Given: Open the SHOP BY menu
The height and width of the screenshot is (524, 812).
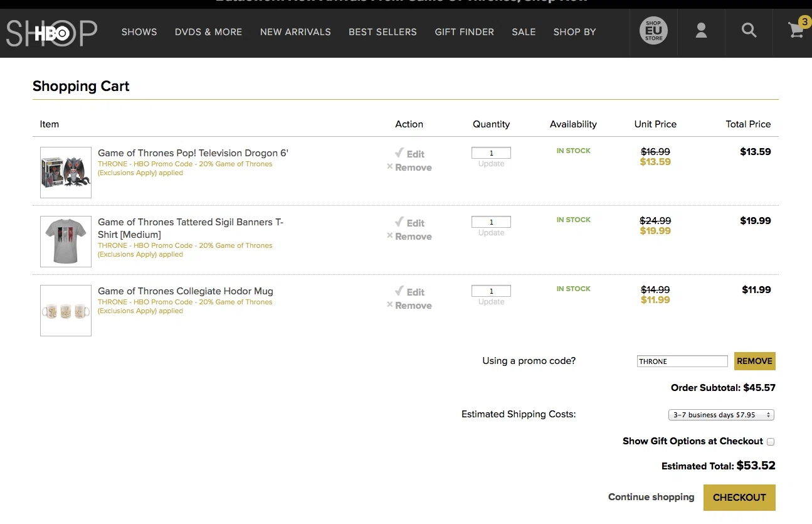Looking at the screenshot, I should point(574,32).
